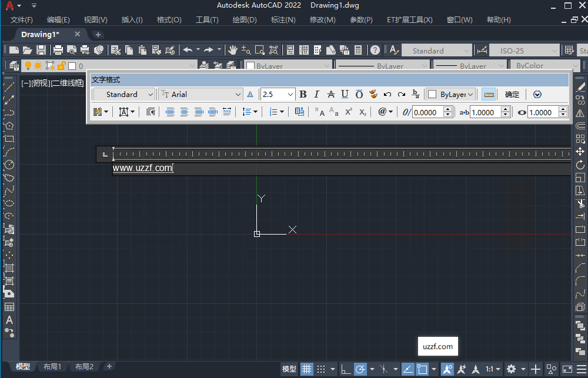Open the 修改(M) menu
Image resolution: width=588 pixels, height=378 pixels.
point(322,19)
